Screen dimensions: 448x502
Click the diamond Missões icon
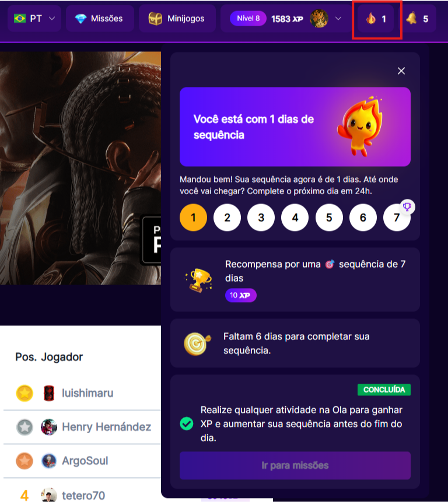tap(80, 19)
